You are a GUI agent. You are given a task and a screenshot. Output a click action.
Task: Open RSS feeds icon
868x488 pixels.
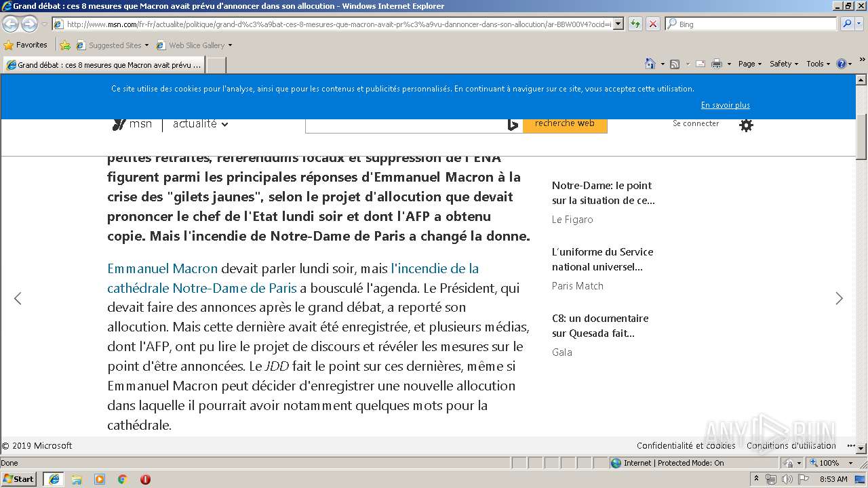click(675, 64)
